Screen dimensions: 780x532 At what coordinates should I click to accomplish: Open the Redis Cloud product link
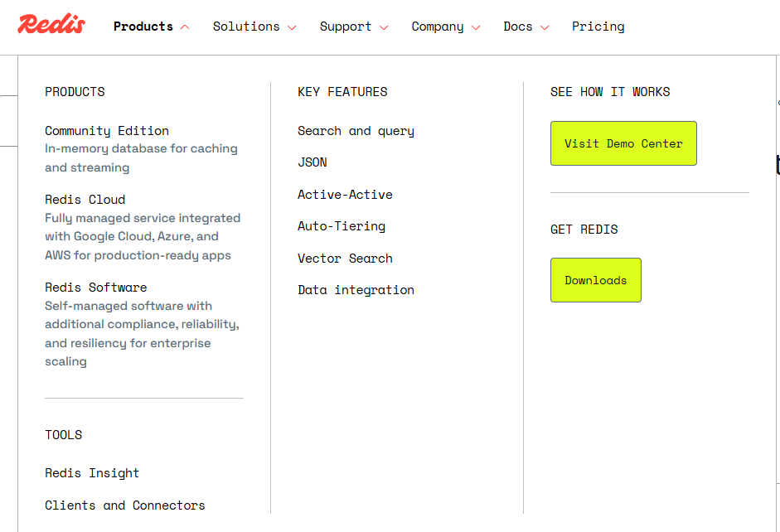85,200
